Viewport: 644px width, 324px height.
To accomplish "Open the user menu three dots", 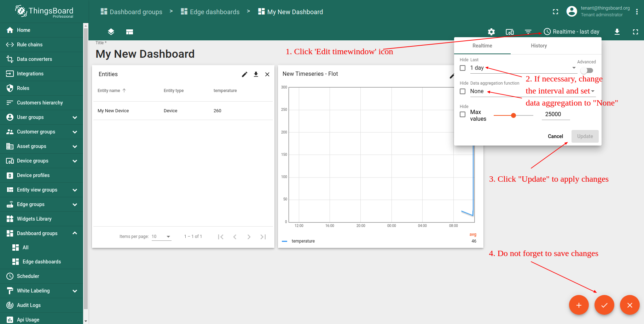I will point(637,12).
